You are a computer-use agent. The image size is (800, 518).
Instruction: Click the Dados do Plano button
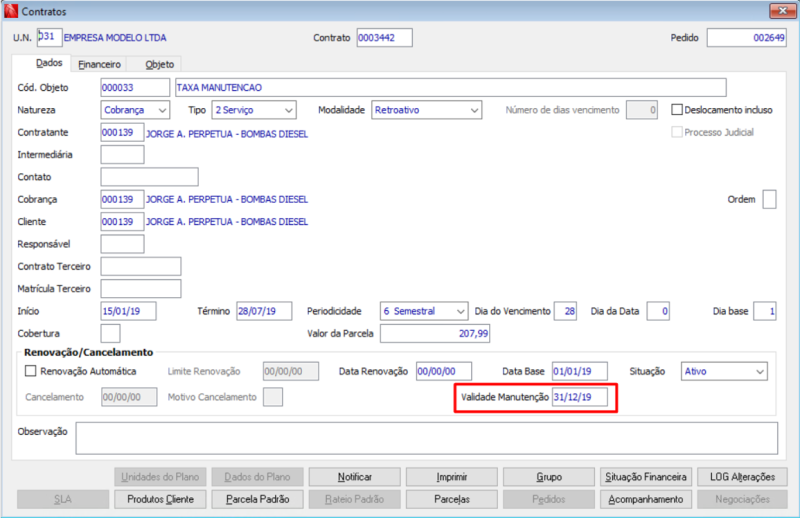click(258, 477)
